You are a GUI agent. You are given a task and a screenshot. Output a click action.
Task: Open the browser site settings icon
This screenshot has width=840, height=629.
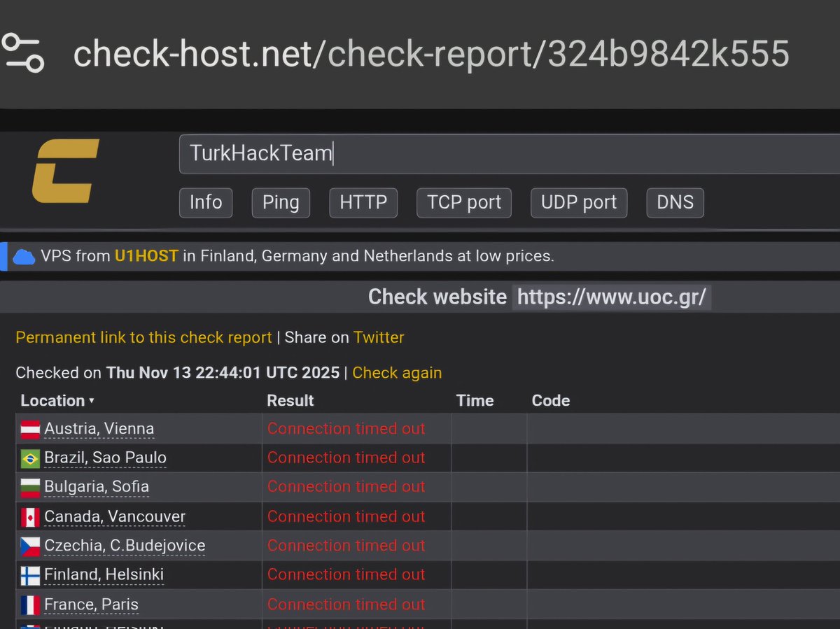point(22,53)
